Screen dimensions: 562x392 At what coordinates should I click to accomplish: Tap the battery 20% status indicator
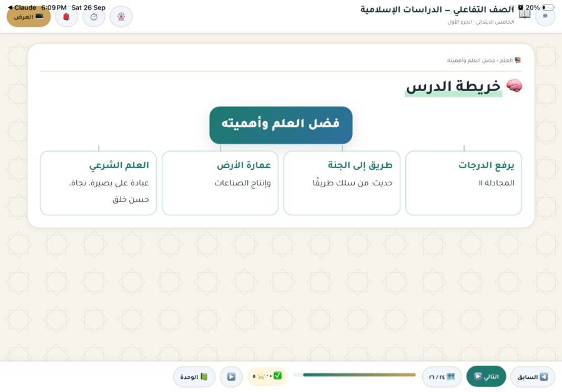point(540,7)
